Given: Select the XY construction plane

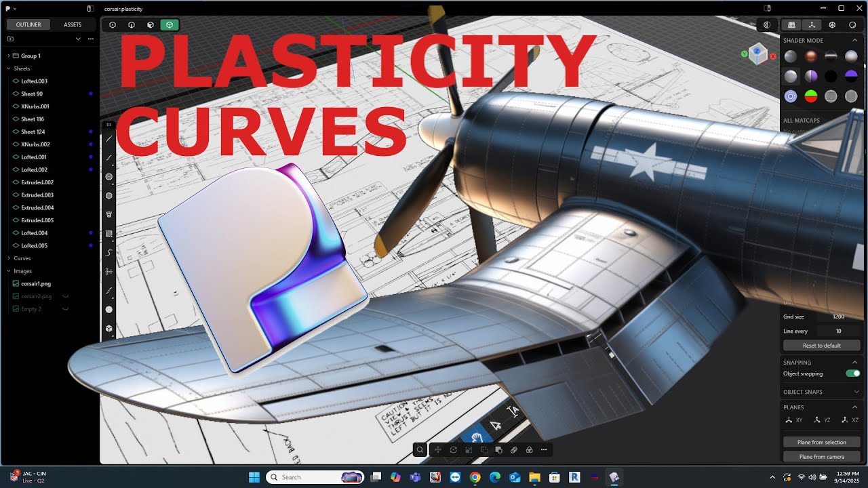Looking at the screenshot, I should point(793,420).
